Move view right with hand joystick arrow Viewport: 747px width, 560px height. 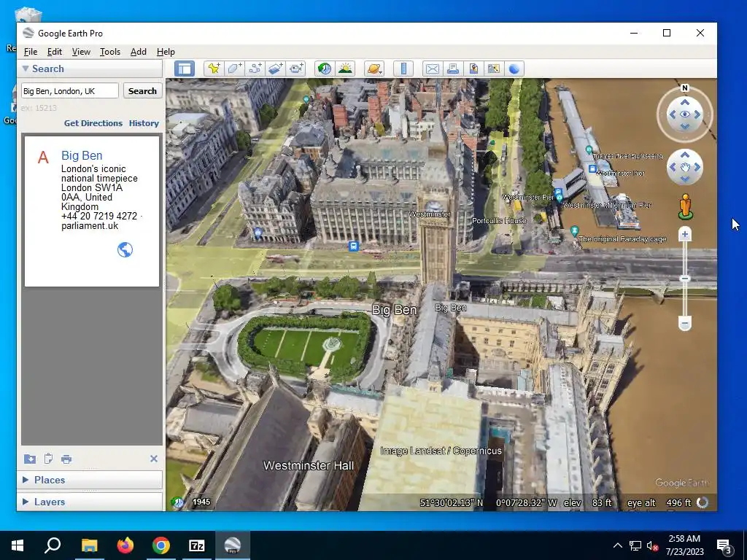[697, 167]
